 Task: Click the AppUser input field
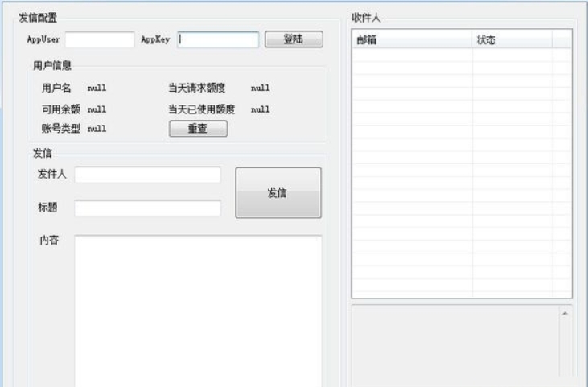100,39
